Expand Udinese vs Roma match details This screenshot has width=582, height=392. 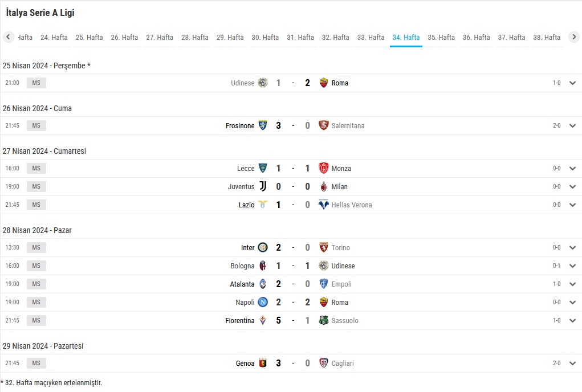573,83
